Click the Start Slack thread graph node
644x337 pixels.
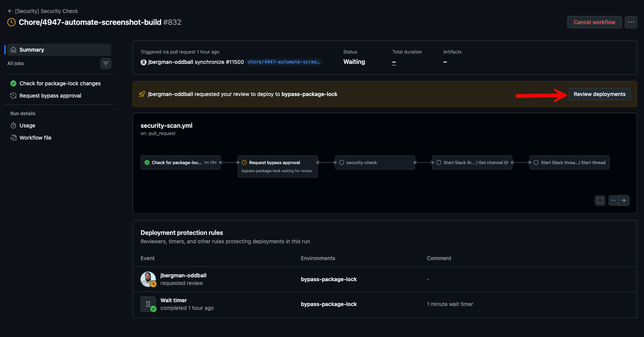[x=569, y=163]
